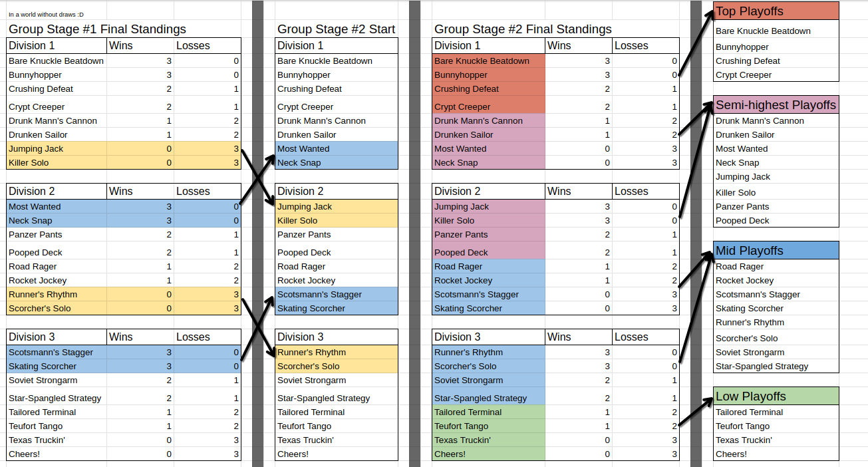Select Jumping Jack in Stage #1 Division 1
This screenshot has width=868, height=467.
click(x=36, y=149)
